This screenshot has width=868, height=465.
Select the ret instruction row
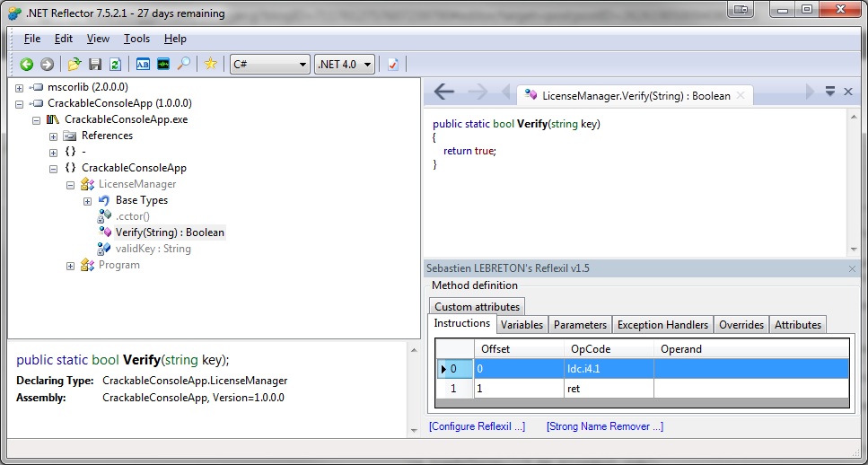642,389
